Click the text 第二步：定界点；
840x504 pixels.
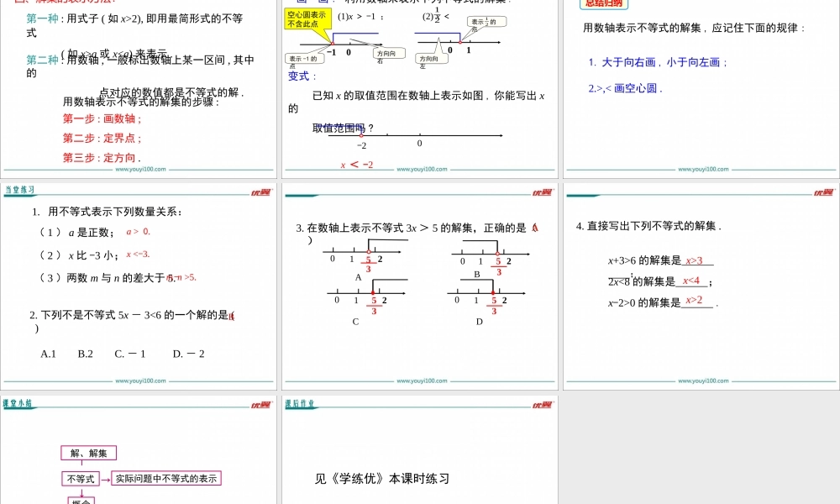[x=102, y=139]
